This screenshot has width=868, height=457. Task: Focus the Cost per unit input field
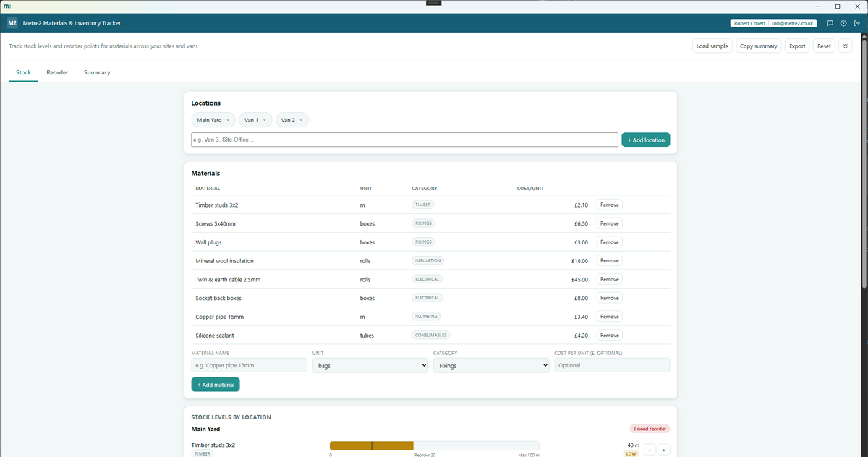(x=612, y=366)
